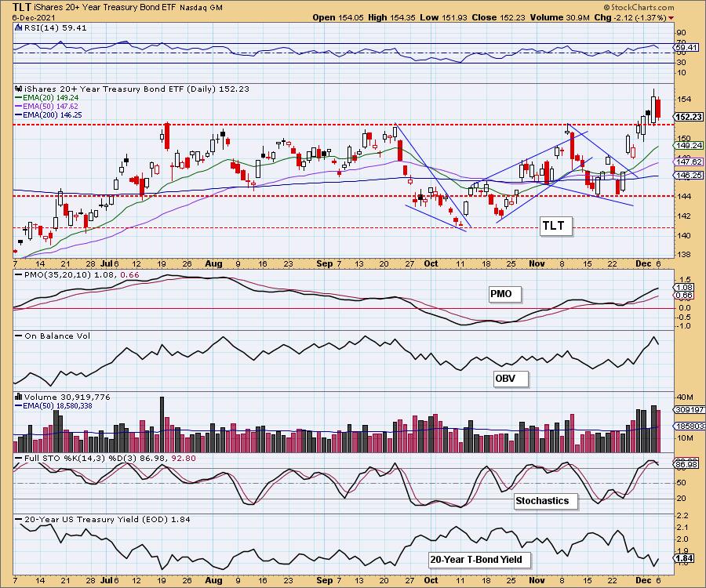The image size is (706, 588).
Task: Click the 1.08 PMO value tag on right axis
Action: point(684,287)
